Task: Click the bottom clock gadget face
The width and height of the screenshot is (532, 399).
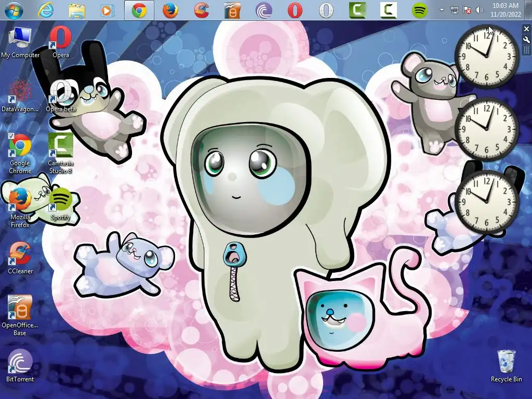Action: coord(487,202)
